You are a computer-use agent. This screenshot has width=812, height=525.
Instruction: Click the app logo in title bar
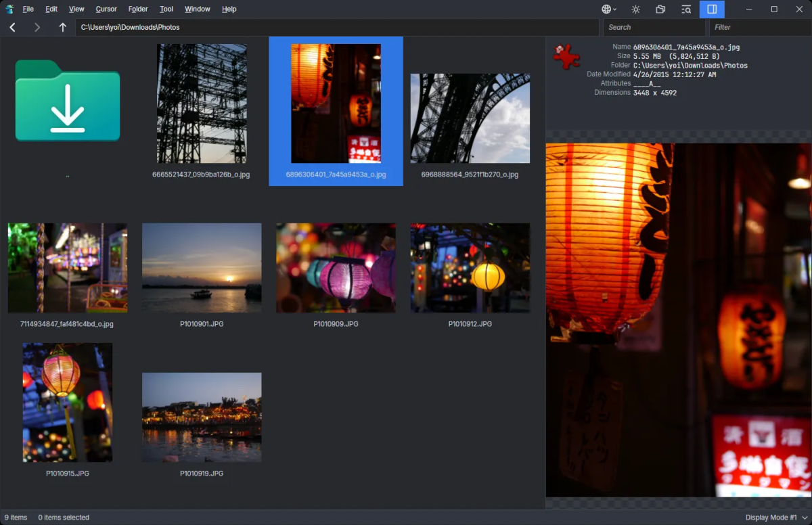tap(9, 9)
